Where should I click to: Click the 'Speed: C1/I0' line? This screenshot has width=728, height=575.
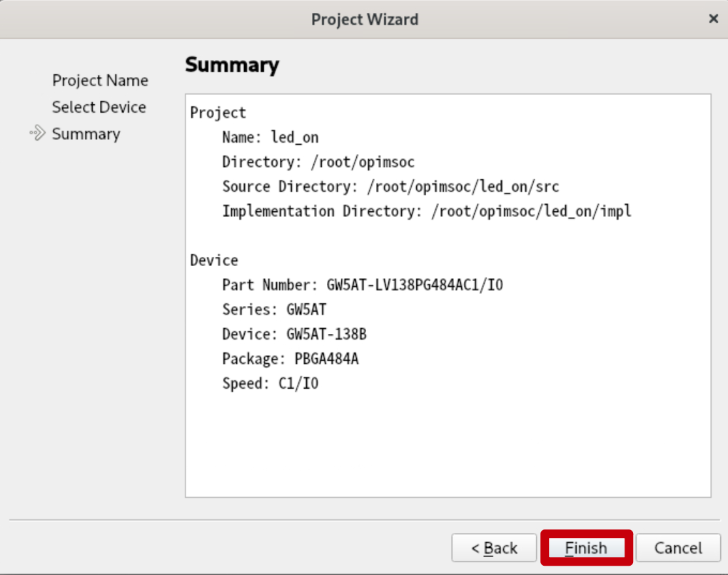coord(271,383)
